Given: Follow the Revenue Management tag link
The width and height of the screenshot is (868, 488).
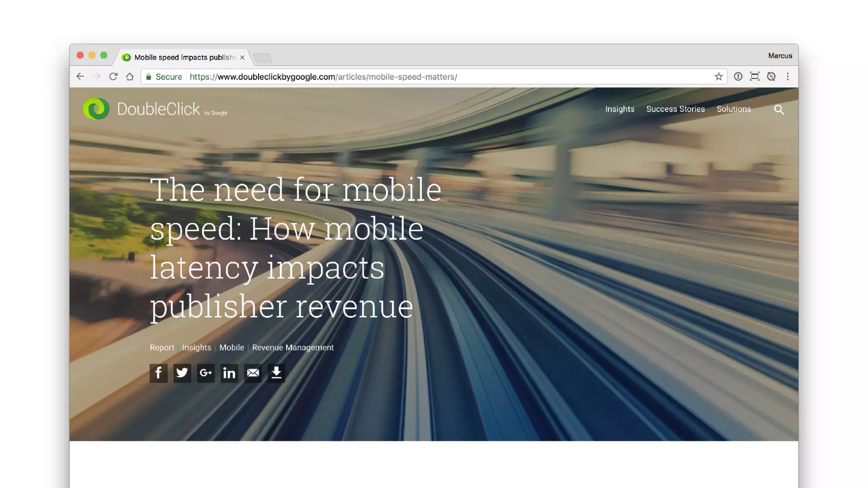Looking at the screenshot, I should (x=293, y=348).
